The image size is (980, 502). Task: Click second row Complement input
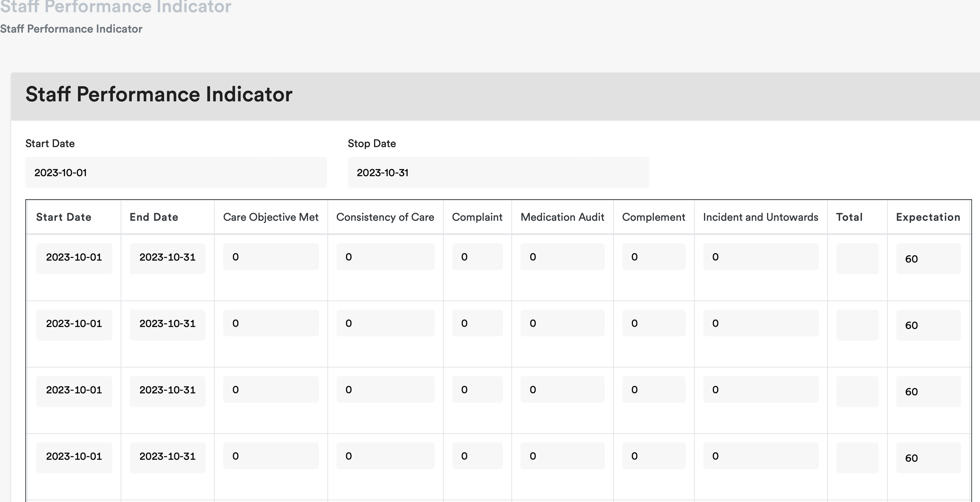654,323
